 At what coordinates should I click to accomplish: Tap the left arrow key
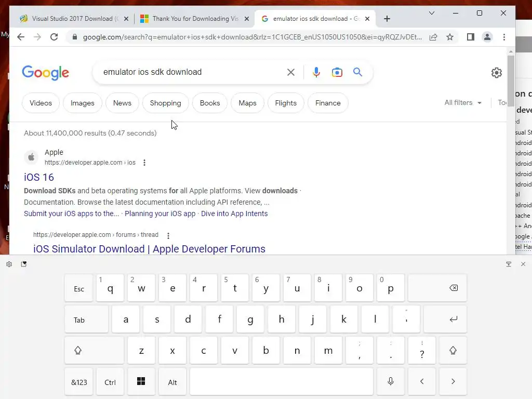[422, 382]
